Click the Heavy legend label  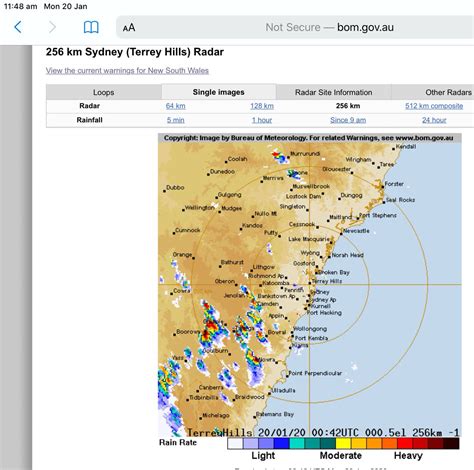click(408, 456)
